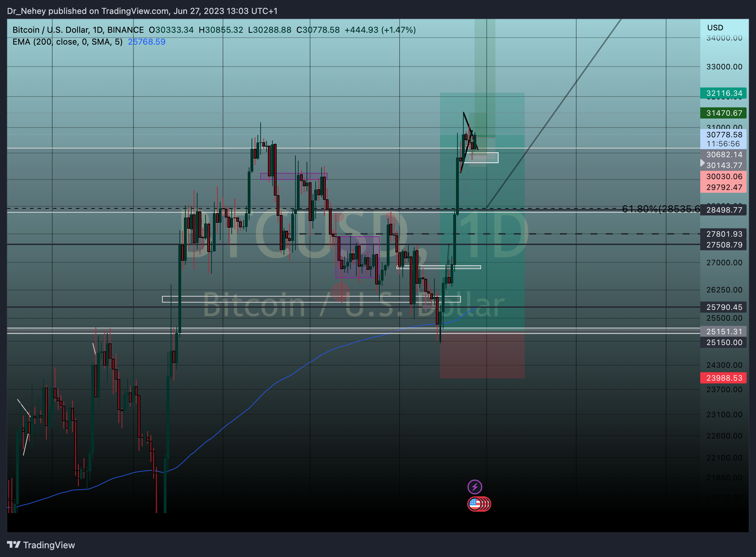Click the dark green 31470.67 price label
The image size is (756, 557).
coord(723,113)
